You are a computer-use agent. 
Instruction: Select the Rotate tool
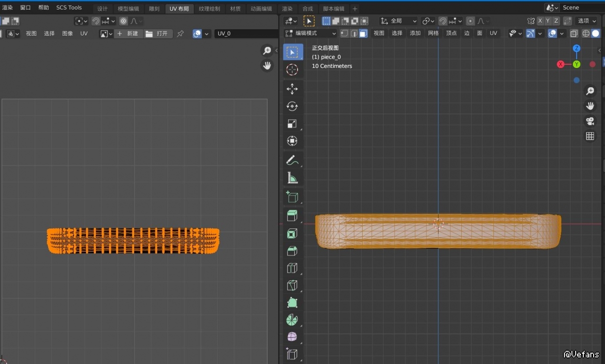point(292,106)
